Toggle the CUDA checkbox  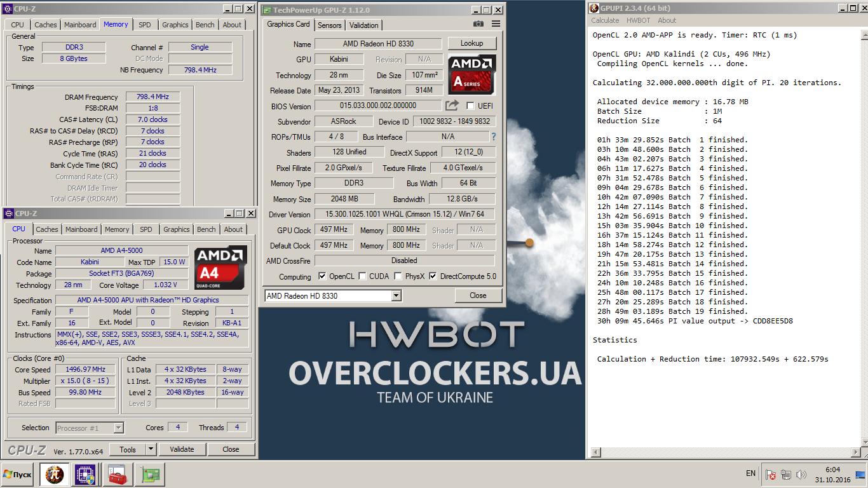pos(362,276)
